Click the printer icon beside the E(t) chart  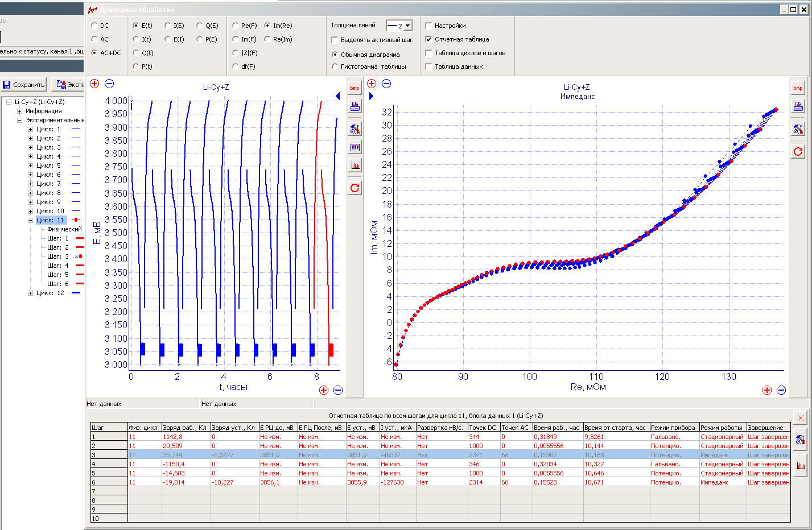(x=355, y=106)
